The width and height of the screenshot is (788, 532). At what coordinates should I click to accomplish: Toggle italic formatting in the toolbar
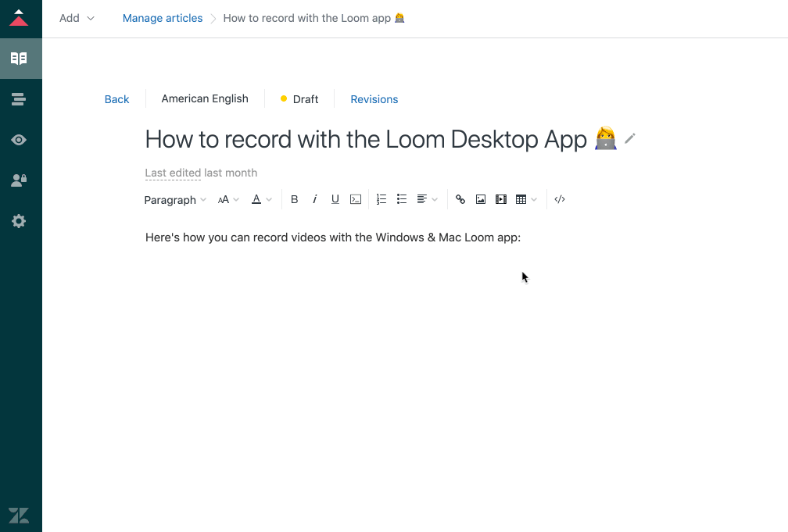pos(315,199)
